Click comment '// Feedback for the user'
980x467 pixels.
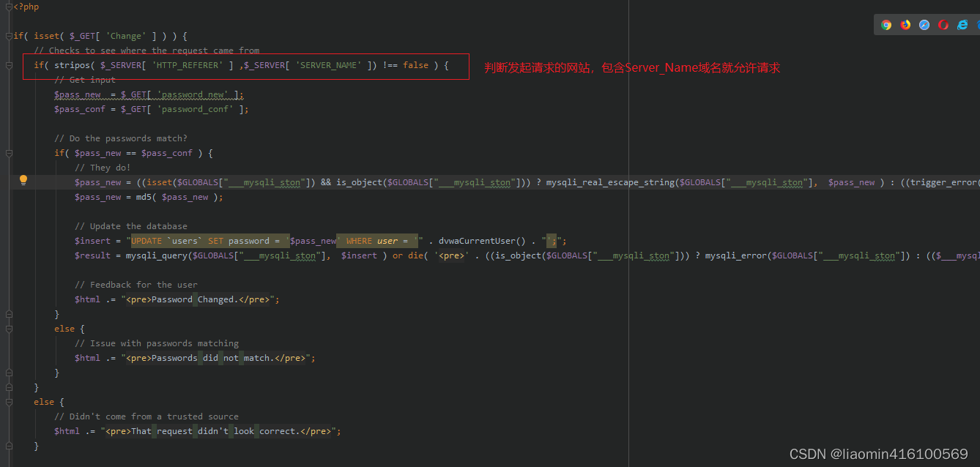(x=136, y=285)
